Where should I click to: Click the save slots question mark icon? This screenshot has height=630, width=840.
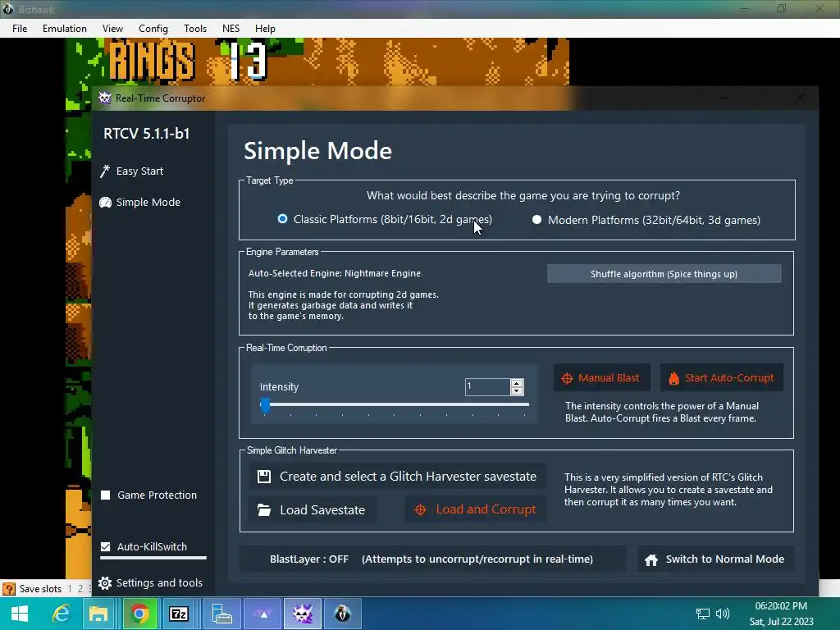pyautogui.click(x=9, y=589)
